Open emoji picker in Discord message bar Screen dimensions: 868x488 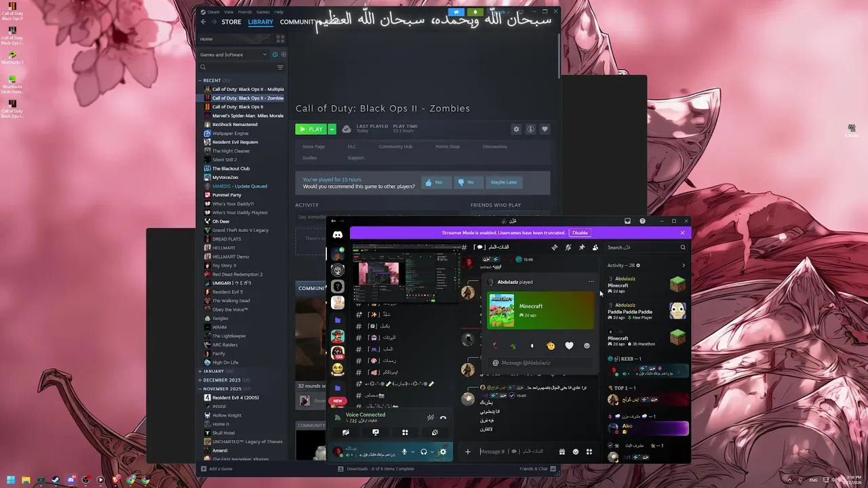(x=576, y=452)
